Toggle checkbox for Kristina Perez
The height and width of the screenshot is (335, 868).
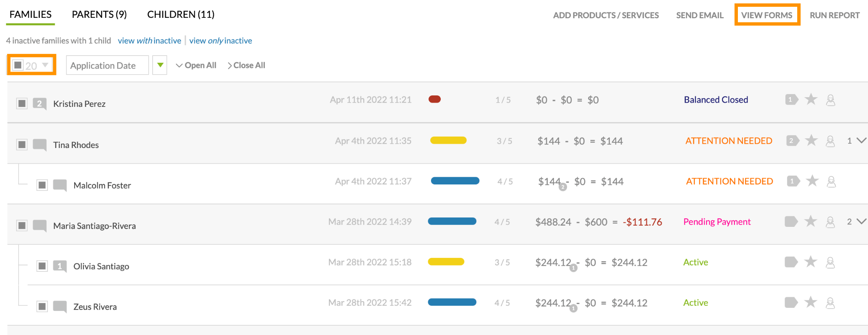tap(22, 104)
